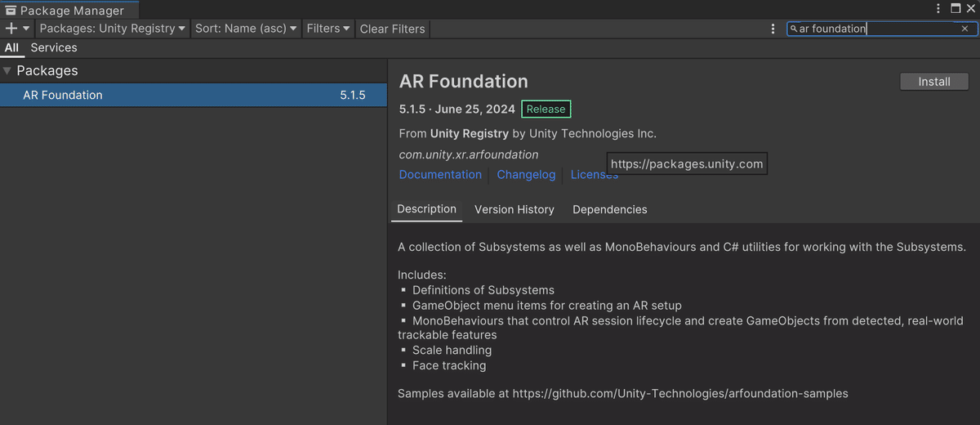
Task: Open the Packages: Unity Registry dropdown
Action: point(113,29)
